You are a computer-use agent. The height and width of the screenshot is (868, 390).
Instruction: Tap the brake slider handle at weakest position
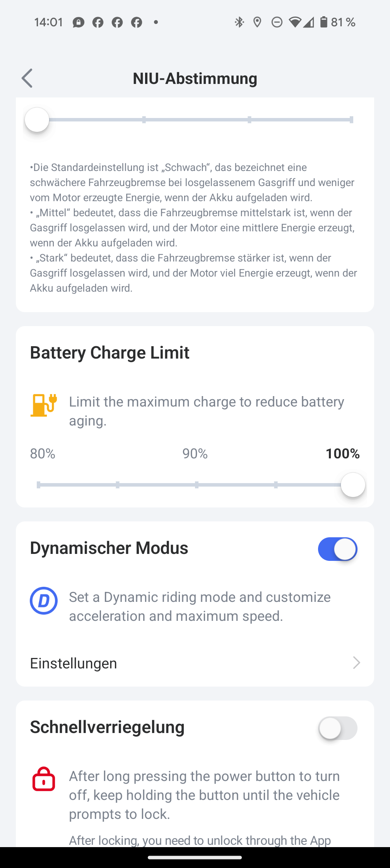[x=37, y=120]
